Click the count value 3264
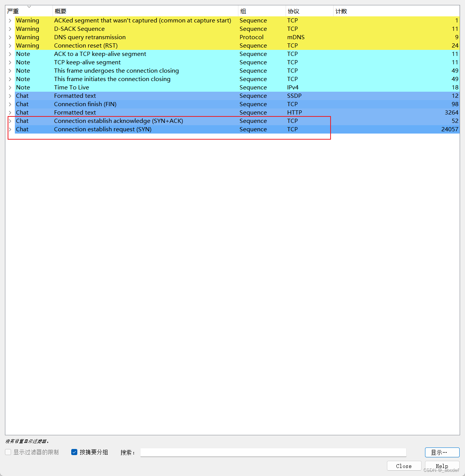 [452, 113]
